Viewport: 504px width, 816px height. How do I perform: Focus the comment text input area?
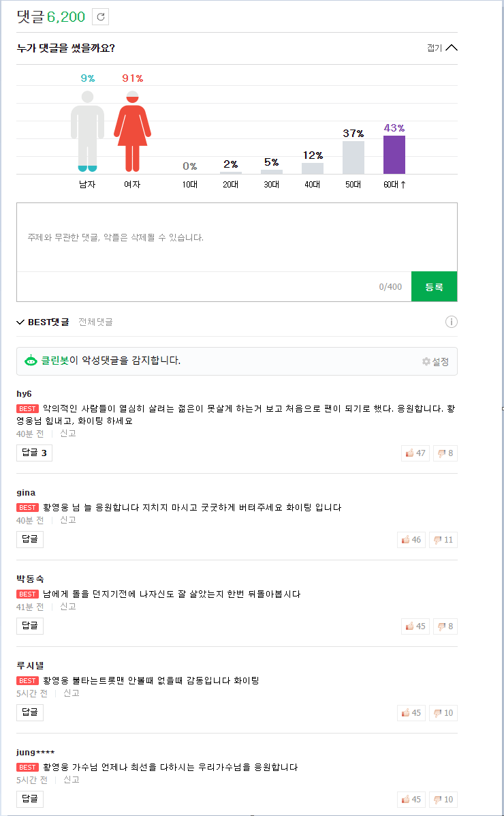point(236,237)
